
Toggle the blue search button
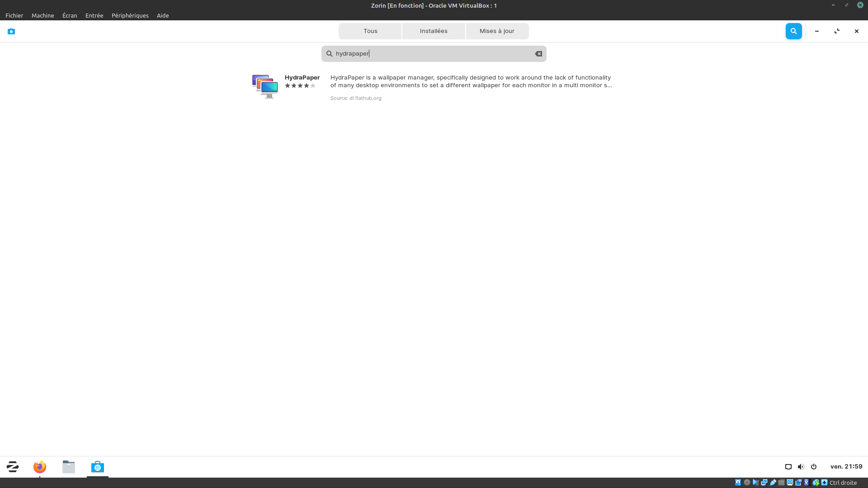(793, 31)
